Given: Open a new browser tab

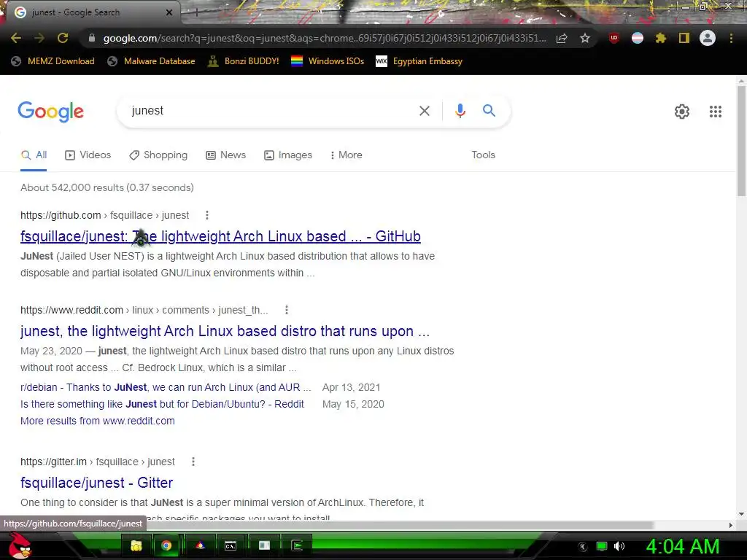Looking at the screenshot, I should [x=196, y=13].
